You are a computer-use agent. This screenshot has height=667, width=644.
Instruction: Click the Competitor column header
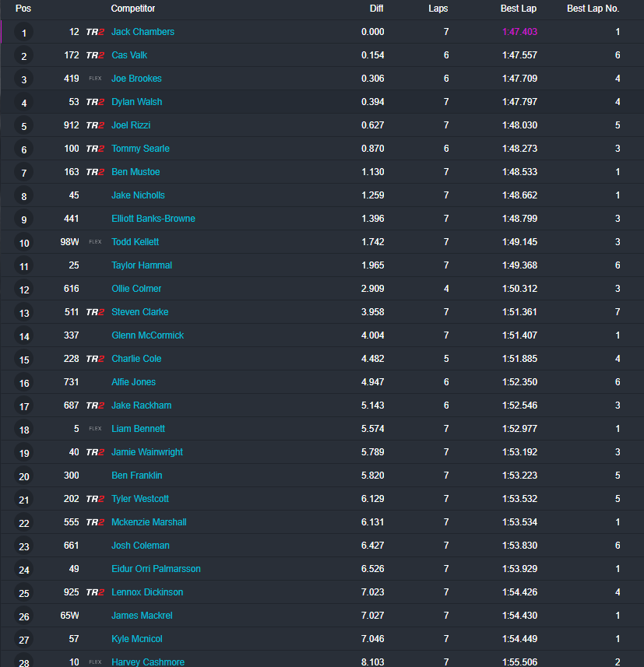pyautogui.click(x=133, y=9)
